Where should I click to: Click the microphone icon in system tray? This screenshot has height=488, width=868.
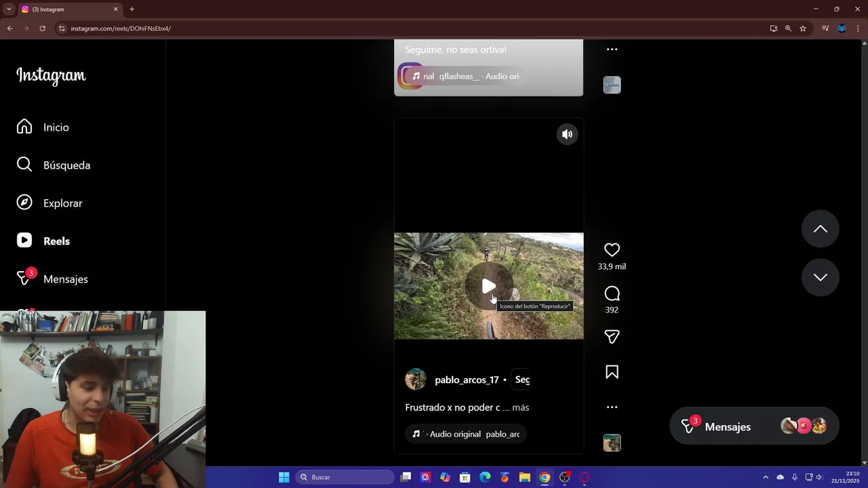pos(794,477)
